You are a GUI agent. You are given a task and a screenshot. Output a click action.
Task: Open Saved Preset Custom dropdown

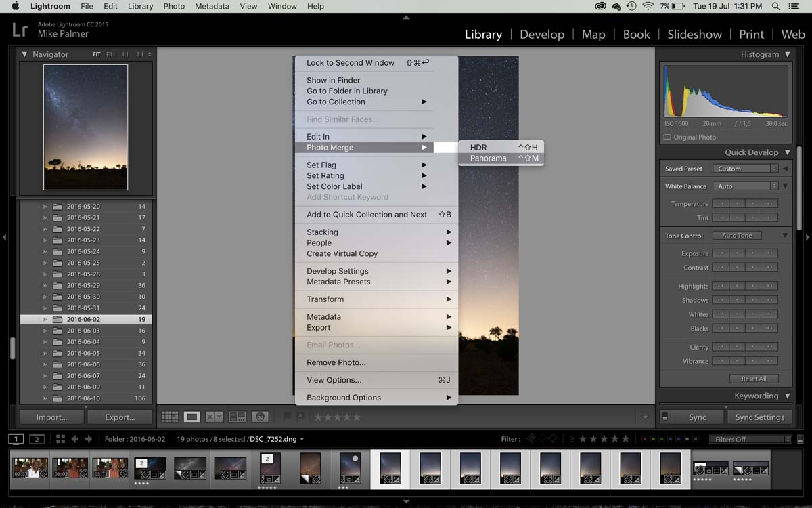[746, 169]
